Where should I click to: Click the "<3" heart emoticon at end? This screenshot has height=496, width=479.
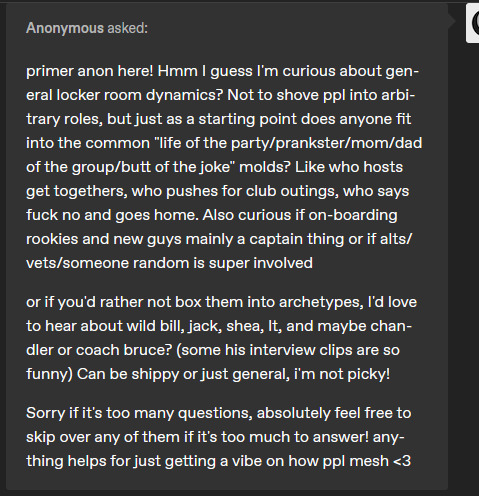[402, 461]
